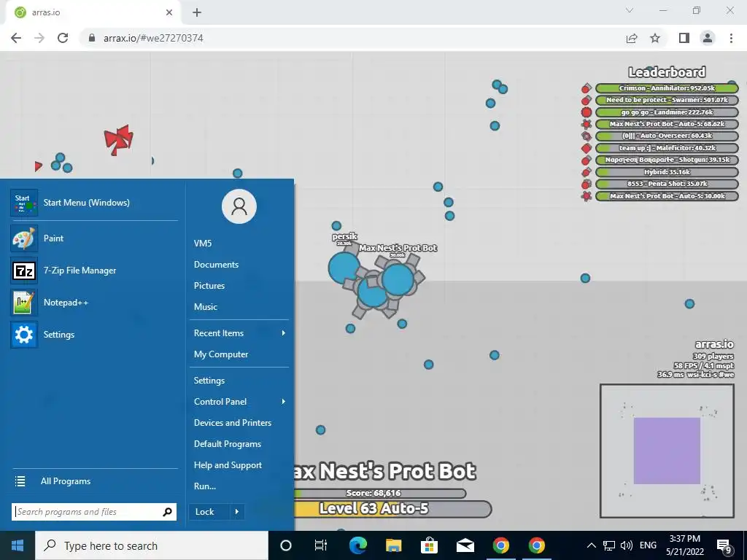Switch to second Chrome taskbar icon

click(x=536, y=545)
